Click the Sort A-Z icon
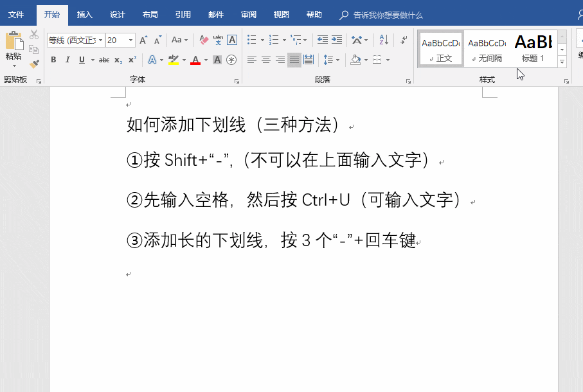 (384, 40)
